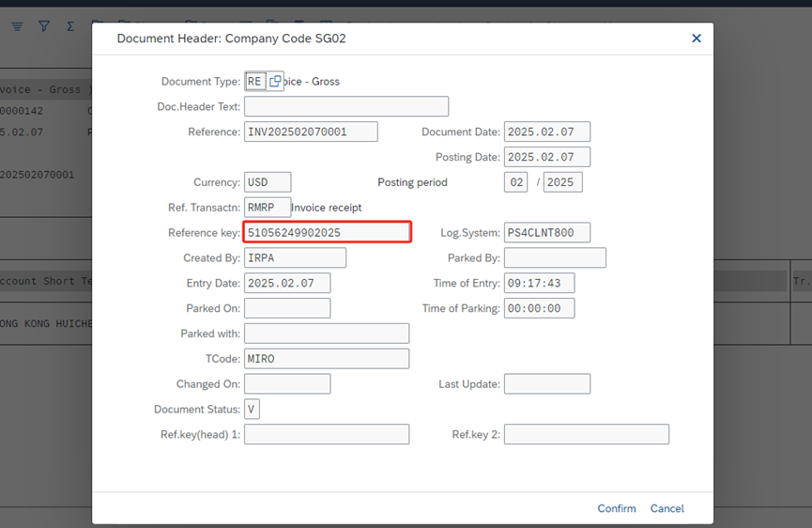Click the Posting period year 2025 field
The height and width of the screenshot is (528, 812).
(x=563, y=182)
